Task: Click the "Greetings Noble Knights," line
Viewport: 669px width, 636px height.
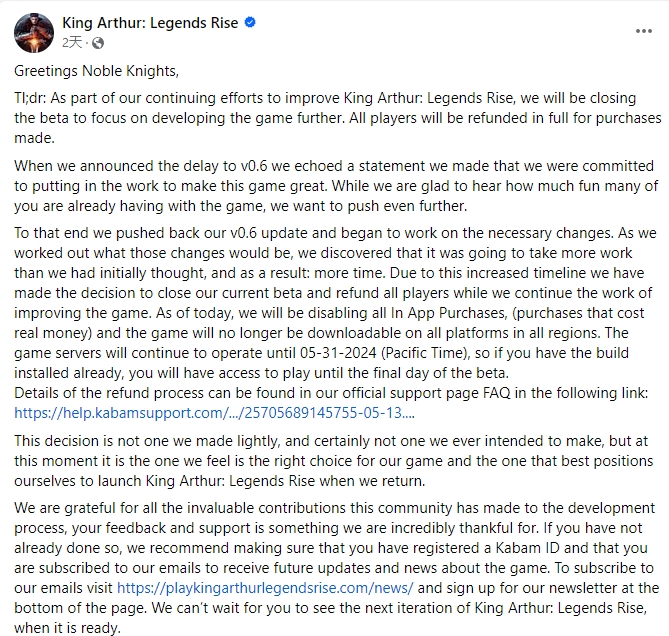Action: click(96, 71)
